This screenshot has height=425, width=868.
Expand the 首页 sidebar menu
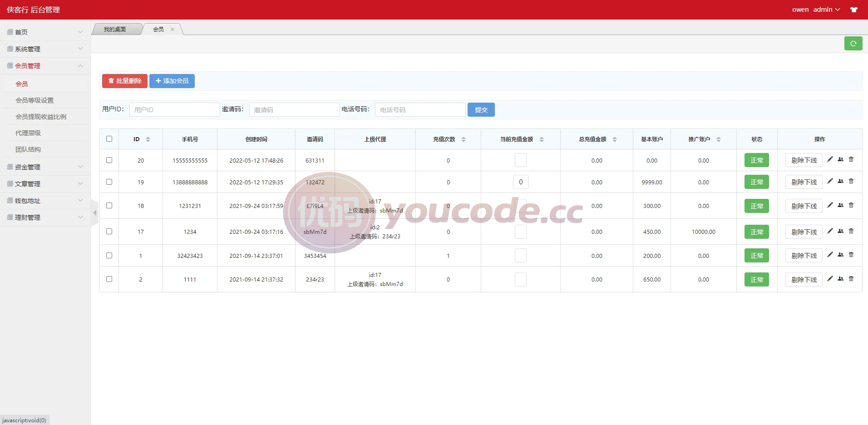click(45, 32)
